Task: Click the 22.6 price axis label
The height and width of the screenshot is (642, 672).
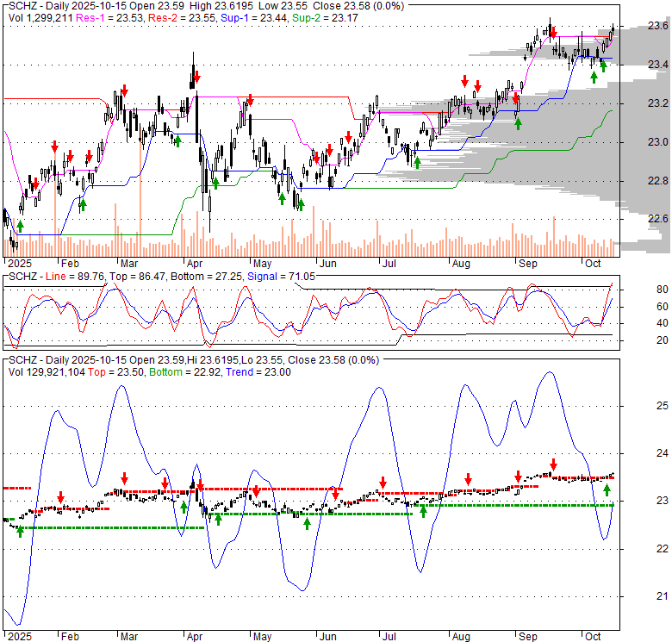Action: (x=657, y=219)
